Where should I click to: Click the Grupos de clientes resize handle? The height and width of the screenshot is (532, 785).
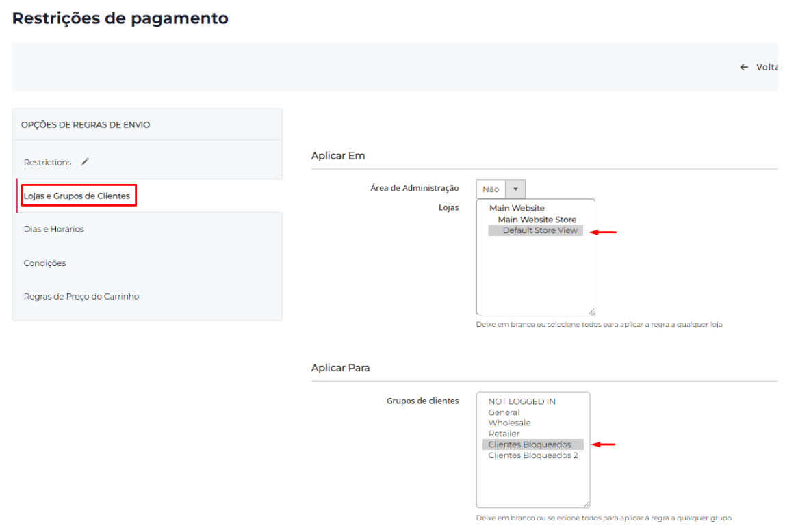(586, 504)
